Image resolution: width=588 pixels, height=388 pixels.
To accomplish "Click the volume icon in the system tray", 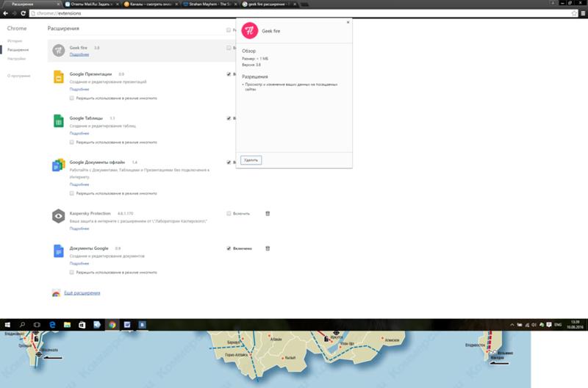I will click(x=534, y=325).
